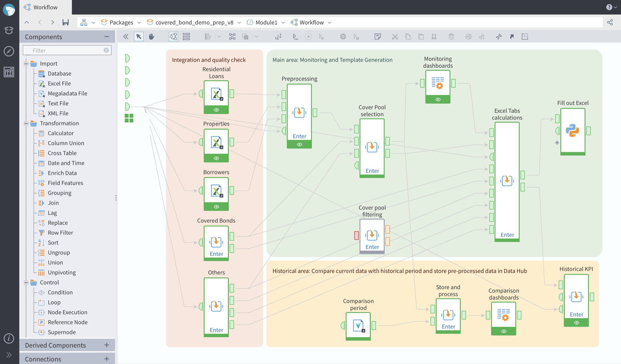Expand sidebar with double chevron icon

pyautogui.click(x=9, y=355)
